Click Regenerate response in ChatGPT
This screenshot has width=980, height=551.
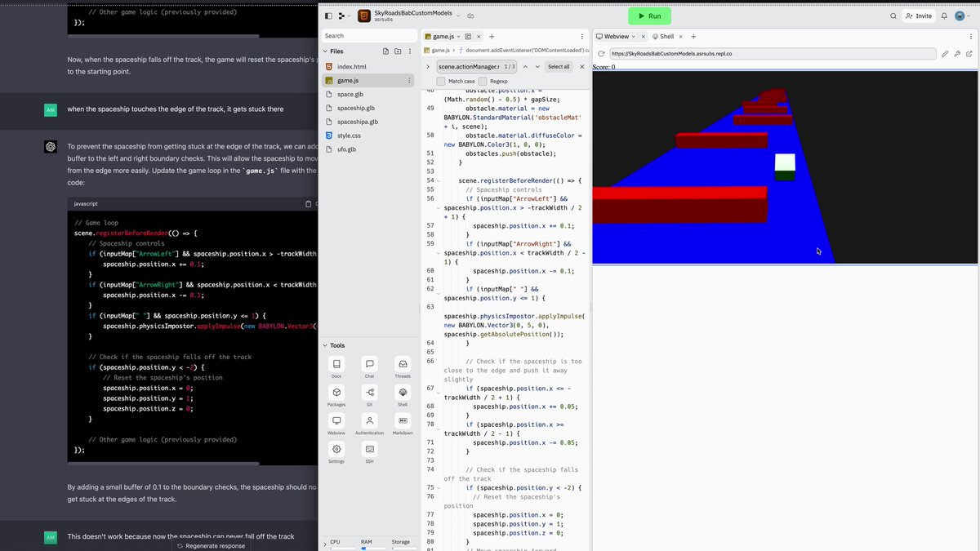click(x=210, y=545)
